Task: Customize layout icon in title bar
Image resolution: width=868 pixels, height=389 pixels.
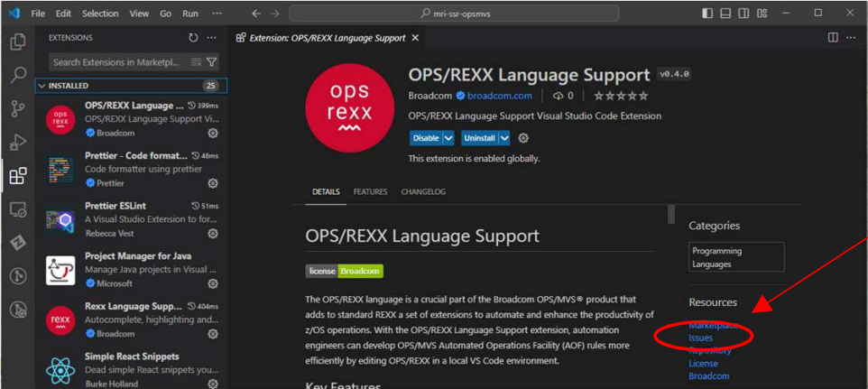Action: pyautogui.click(x=762, y=14)
